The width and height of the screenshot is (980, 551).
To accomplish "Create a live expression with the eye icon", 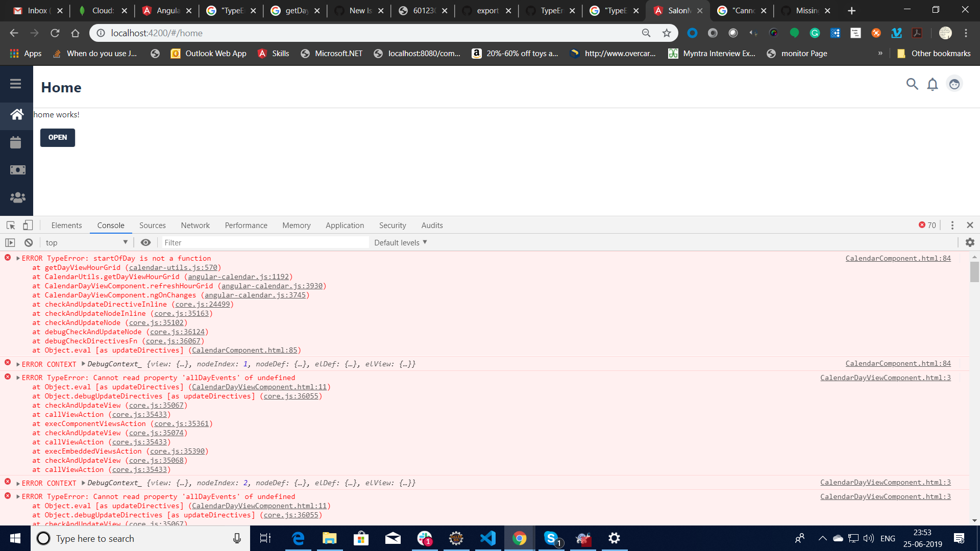I will (x=145, y=243).
